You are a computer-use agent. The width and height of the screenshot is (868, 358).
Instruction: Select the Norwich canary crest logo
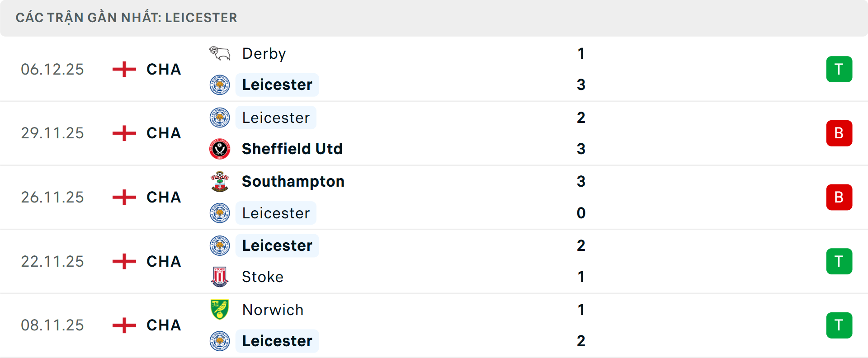tap(219, 310)
